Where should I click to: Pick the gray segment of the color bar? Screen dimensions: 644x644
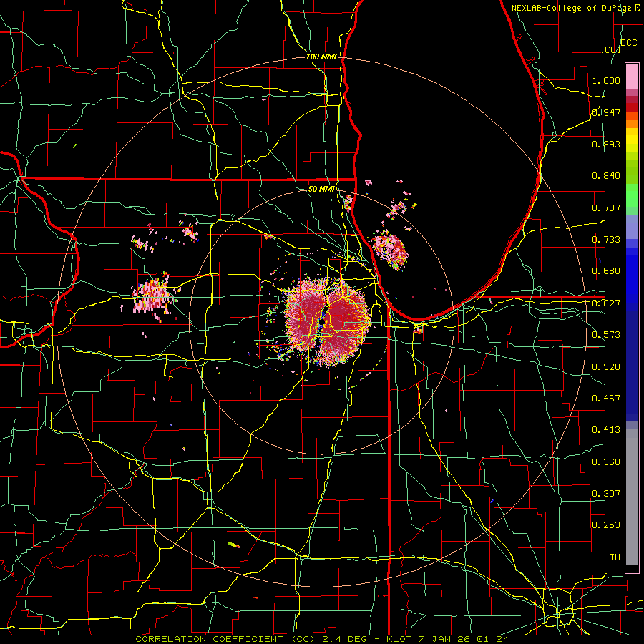pyautogui.click(x=632, y=497)
